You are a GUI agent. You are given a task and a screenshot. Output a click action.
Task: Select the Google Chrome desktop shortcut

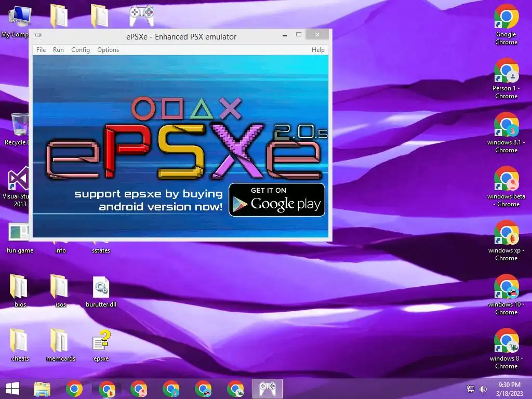coord(506,24)
